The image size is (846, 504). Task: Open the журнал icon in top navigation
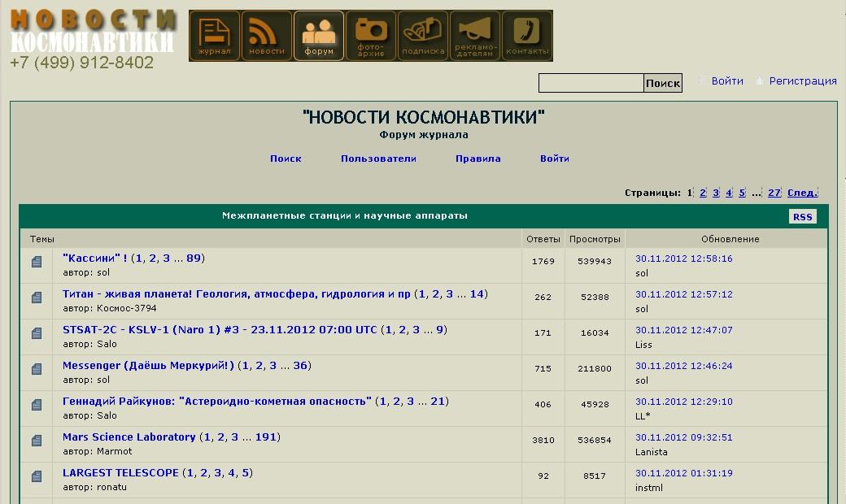(x=215, y=36)
